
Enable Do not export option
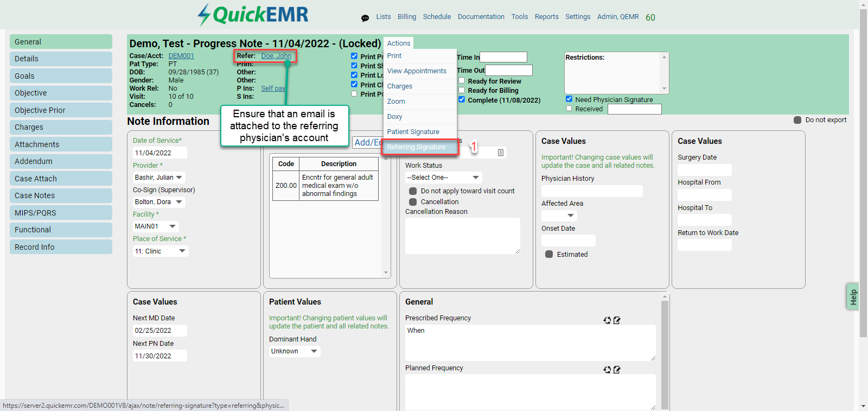click(797, 120)
